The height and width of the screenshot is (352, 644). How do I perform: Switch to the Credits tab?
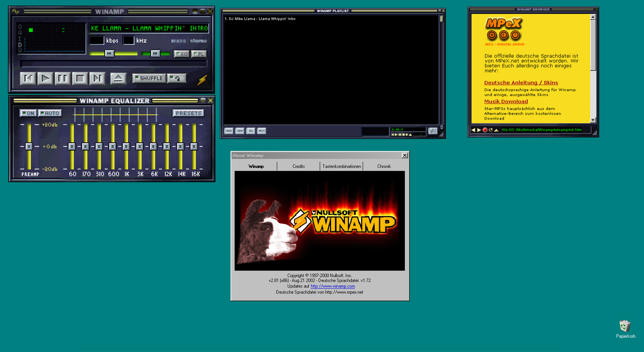pyautogui.click(x=299, y=166)
